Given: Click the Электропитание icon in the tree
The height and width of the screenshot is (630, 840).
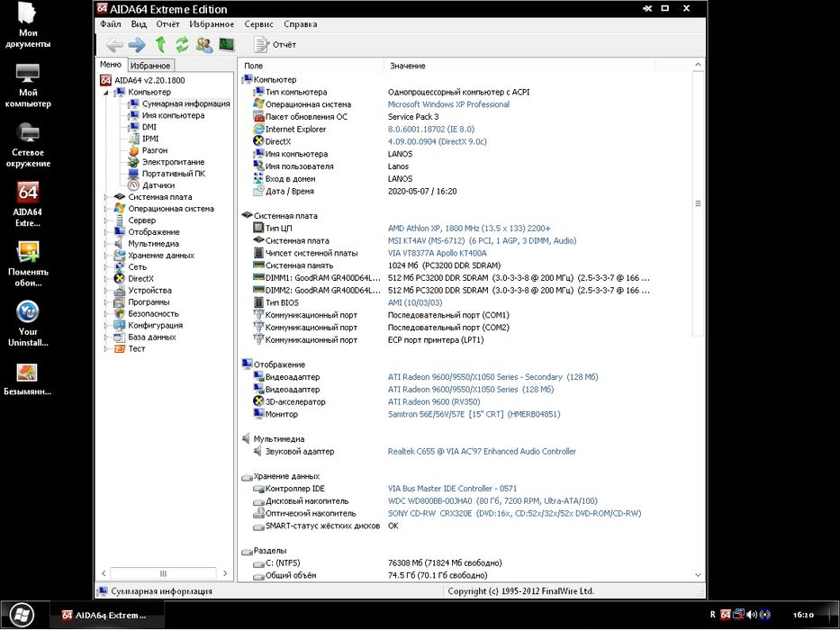Looking at the screenshot, I should 133,162.
